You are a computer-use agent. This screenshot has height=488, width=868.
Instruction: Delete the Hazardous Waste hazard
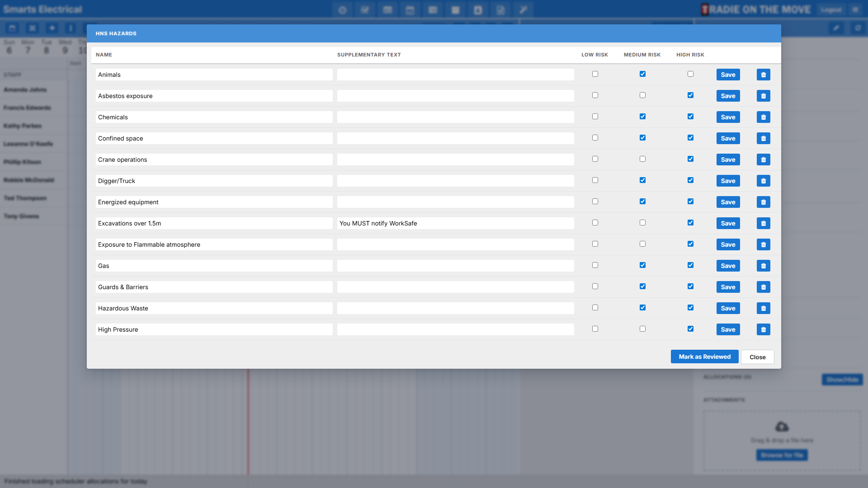[x=763, y=308]
